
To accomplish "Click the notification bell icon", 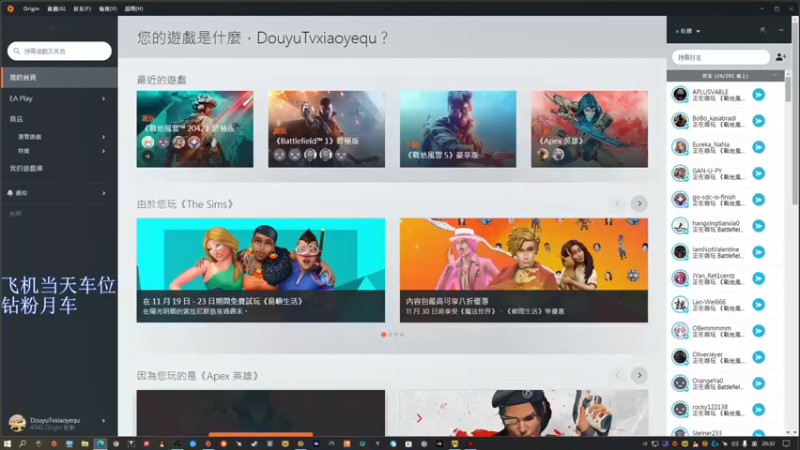I will (x=10, y=193).
